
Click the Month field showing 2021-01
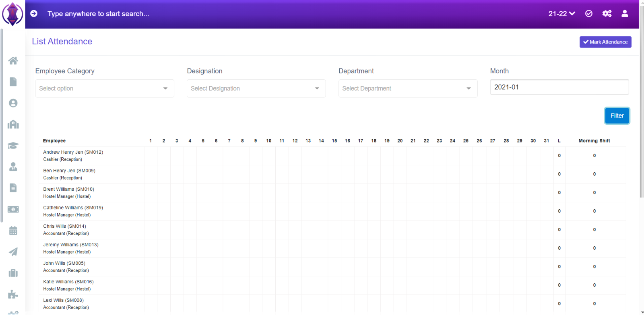559,87
